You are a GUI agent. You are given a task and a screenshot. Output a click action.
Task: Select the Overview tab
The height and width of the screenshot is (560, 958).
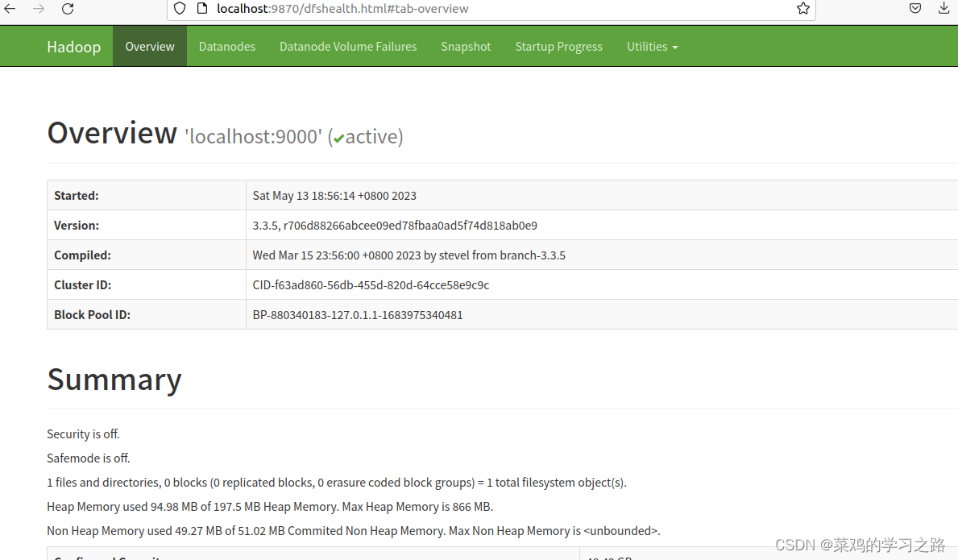click(x=150, y=47)
